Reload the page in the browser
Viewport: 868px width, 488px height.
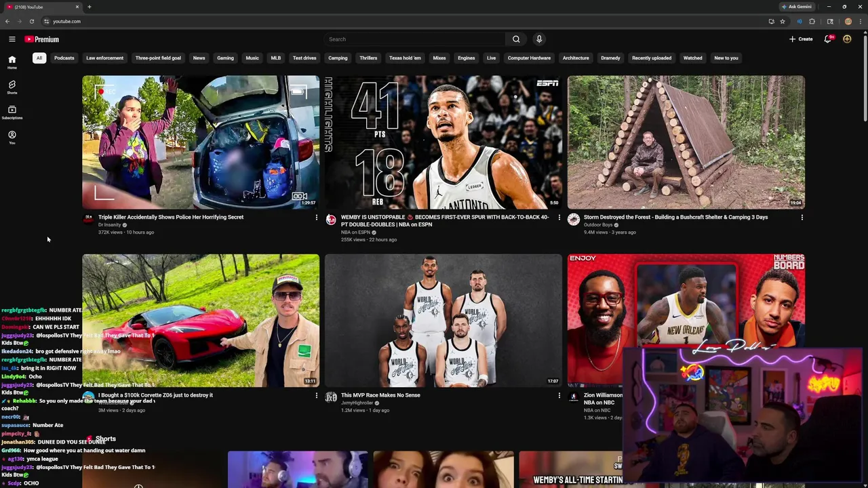(x=31, y=22)
